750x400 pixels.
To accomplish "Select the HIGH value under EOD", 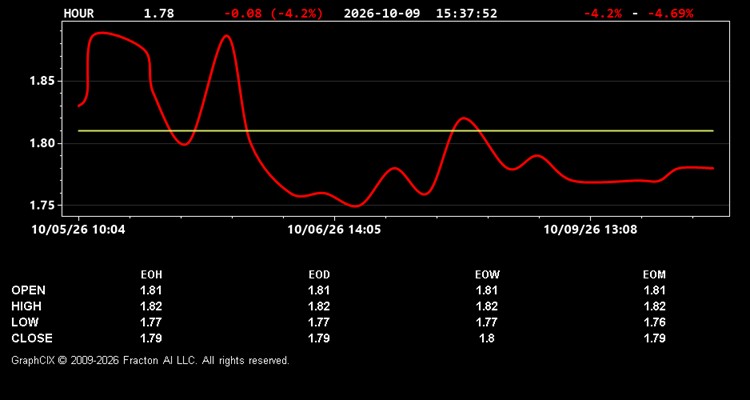I will [319, 306].
